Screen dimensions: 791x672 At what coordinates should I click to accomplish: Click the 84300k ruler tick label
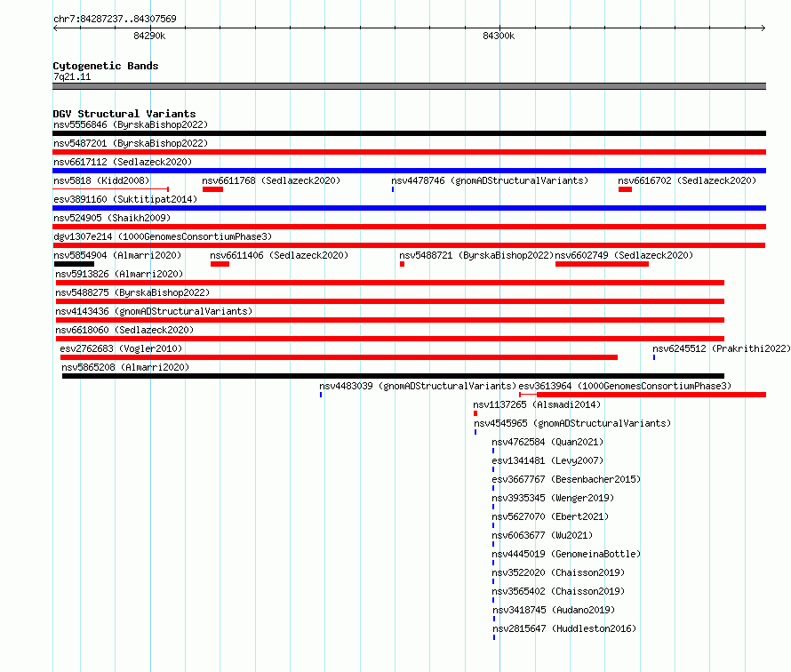point(499,36)
